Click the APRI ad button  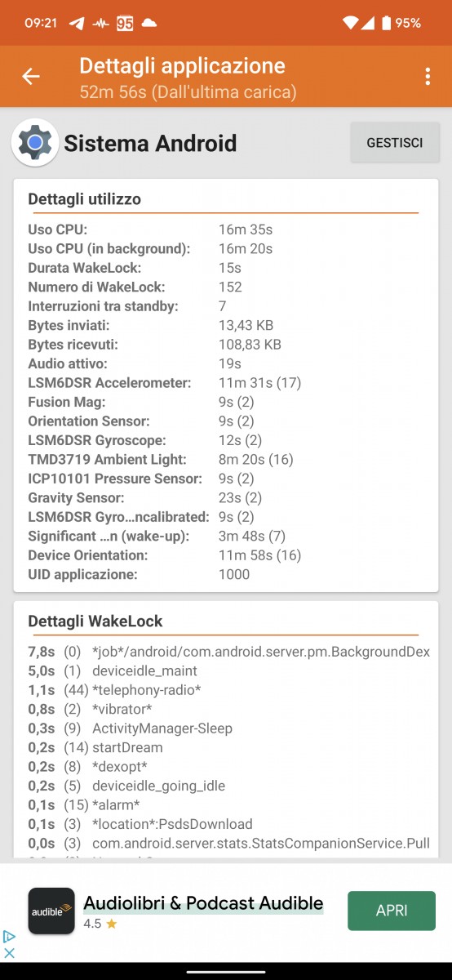(x=392, y=911)
